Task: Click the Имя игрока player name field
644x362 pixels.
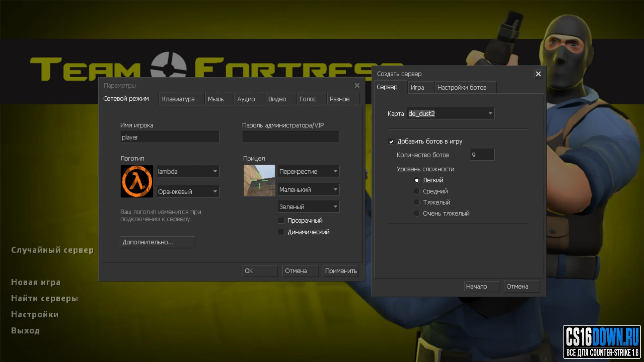Action: (170, 137)
